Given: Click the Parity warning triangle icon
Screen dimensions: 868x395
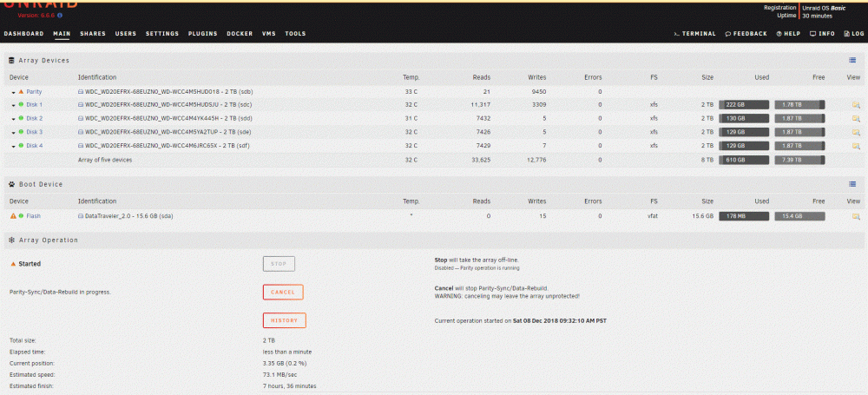Looking at the screenshot, I should click(x=21, y=91).
